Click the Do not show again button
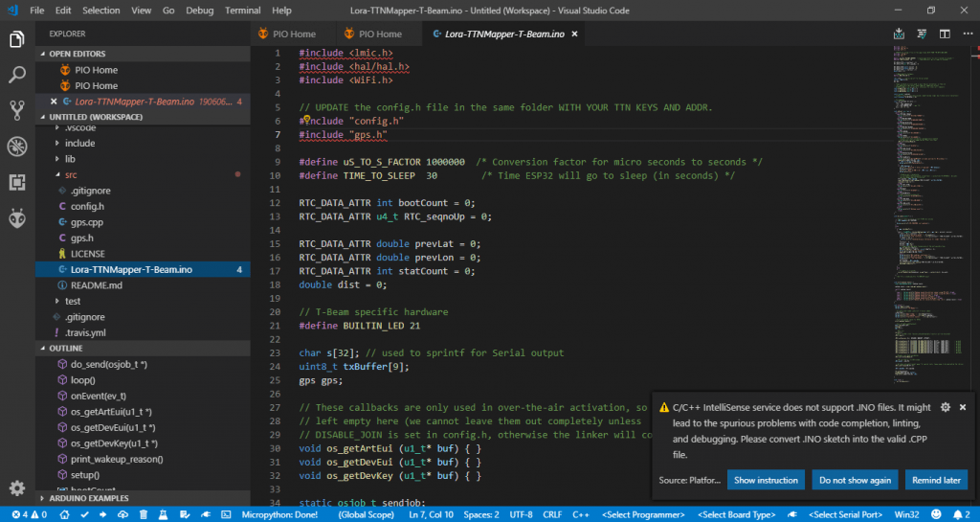The height and width of the screenshot is (522, 980). pos(854,480)
